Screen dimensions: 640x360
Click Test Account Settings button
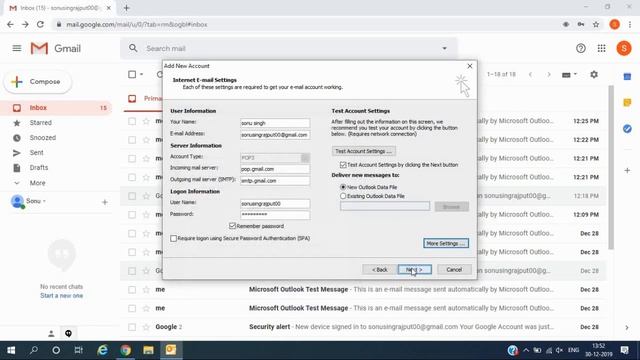[x=363, y=151]
